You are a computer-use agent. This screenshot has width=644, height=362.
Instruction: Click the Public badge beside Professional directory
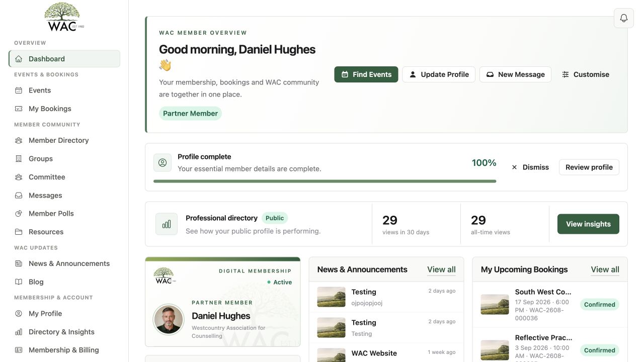275,218
